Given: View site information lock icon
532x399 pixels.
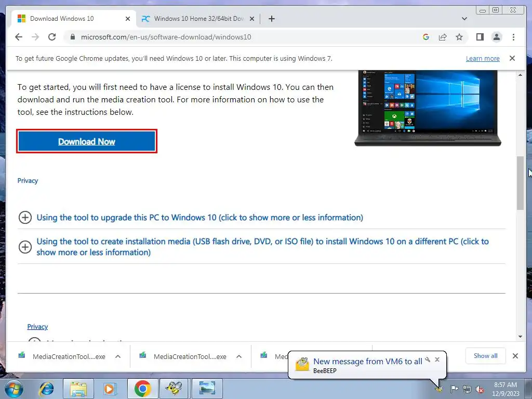Looking at the screenshot, I should [x=72, y=37].
